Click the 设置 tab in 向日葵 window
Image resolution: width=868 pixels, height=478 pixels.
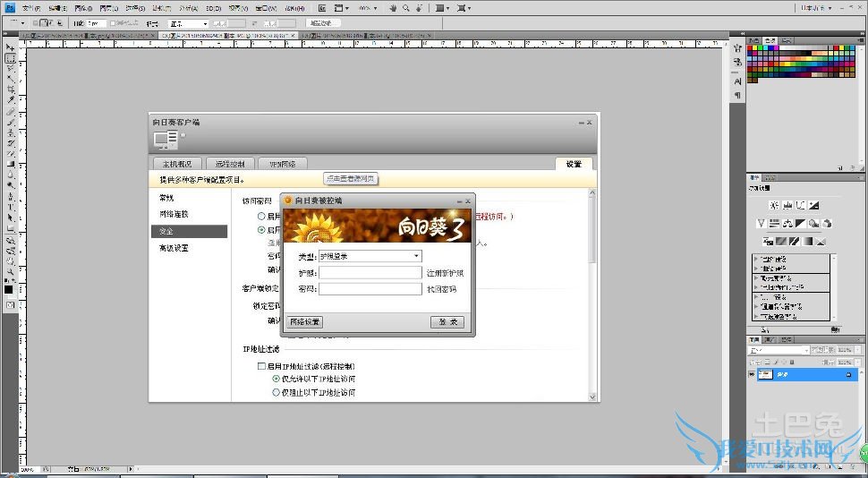coord(574,164)
